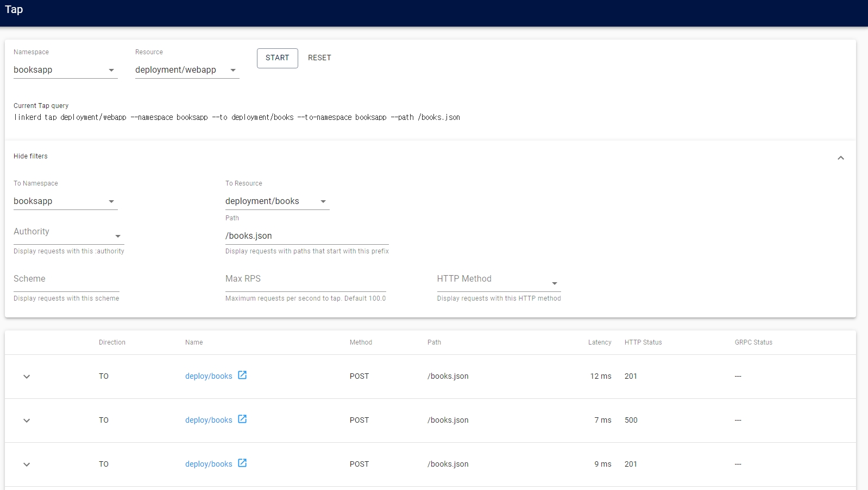Expand the request row with 500 status
The width and height of the screenshot is (868, 490).
pos(27,421)
